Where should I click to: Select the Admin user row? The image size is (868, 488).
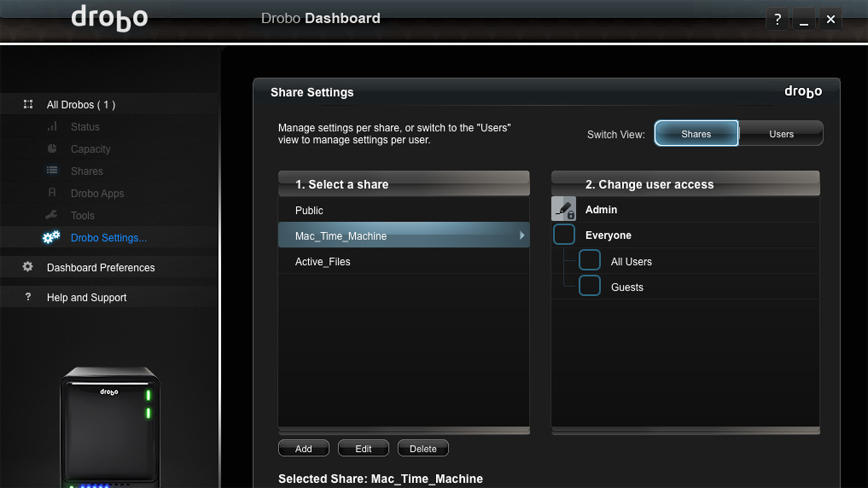685,209
